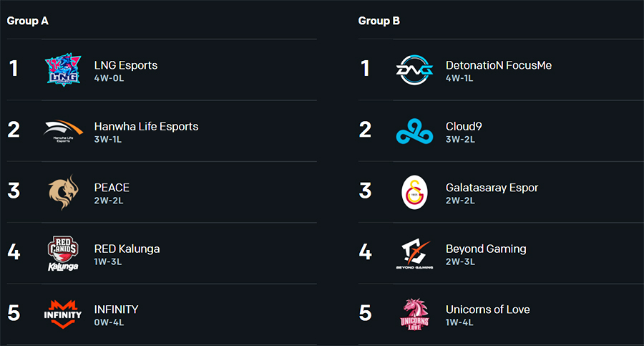
Task: Click the INFINITY team logo
Action: [63, 314]
